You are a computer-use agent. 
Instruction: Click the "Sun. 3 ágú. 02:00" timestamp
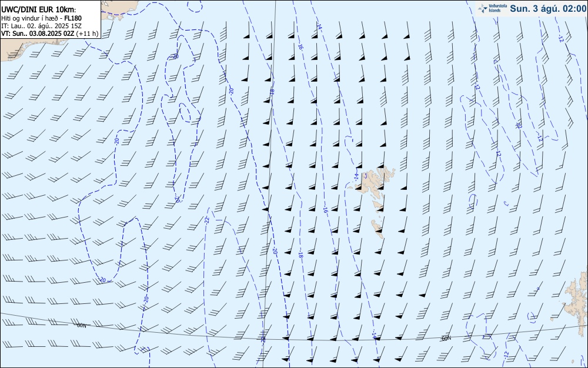(548, 9)
